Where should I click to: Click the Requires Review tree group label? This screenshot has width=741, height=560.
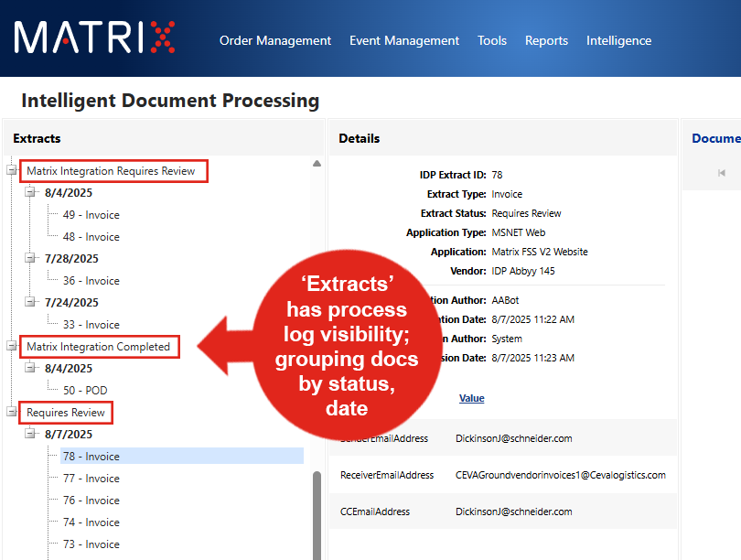pos(65,413)
